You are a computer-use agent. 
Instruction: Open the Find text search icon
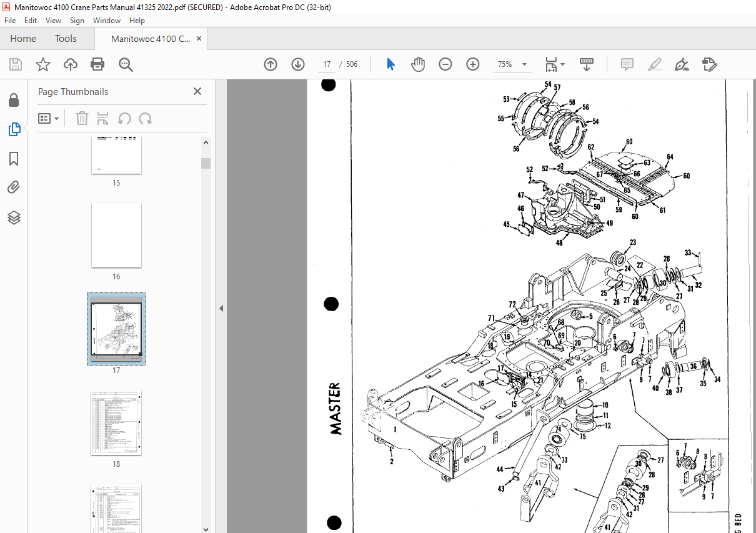pyautogui.click(x=126, y=64)
